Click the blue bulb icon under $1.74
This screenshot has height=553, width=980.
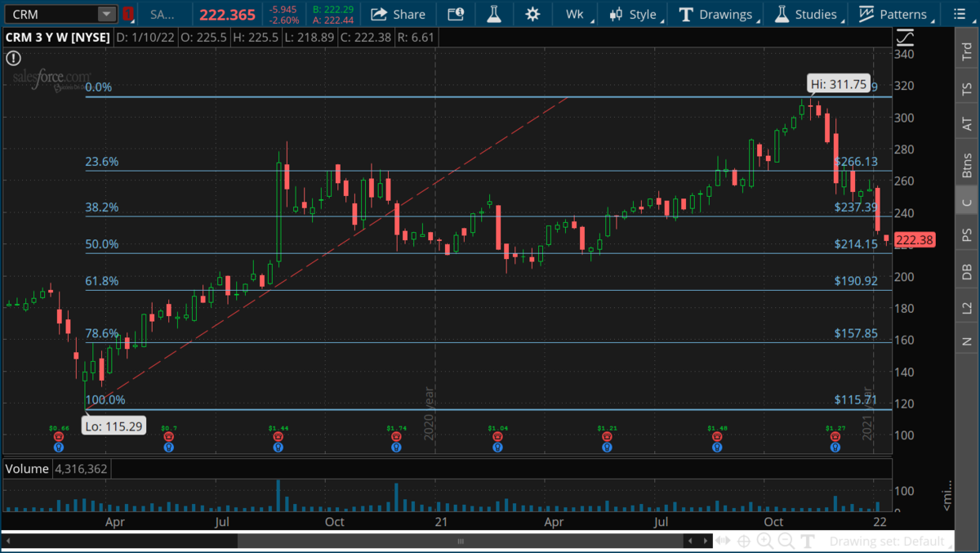[x=396, y=447]
